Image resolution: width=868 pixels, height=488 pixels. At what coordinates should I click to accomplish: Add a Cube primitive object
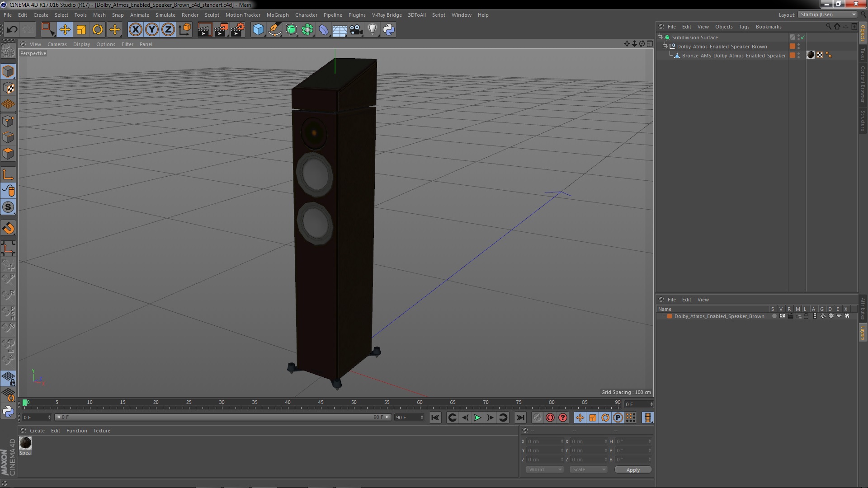click(258, 30)
